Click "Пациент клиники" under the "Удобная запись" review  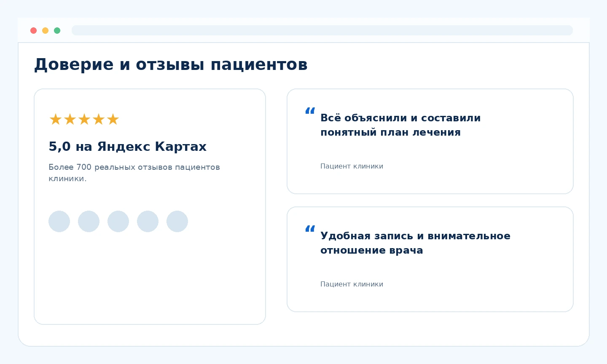coord(352,284)
